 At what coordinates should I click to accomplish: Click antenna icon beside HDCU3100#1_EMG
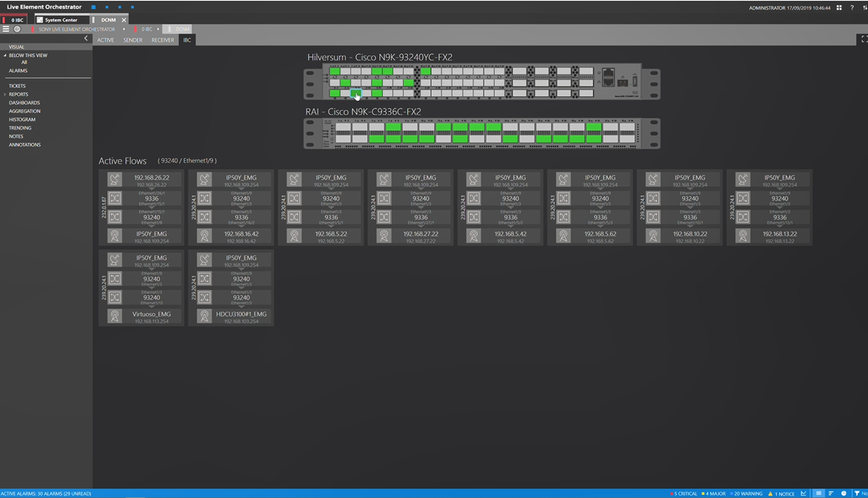coord(204,316)
